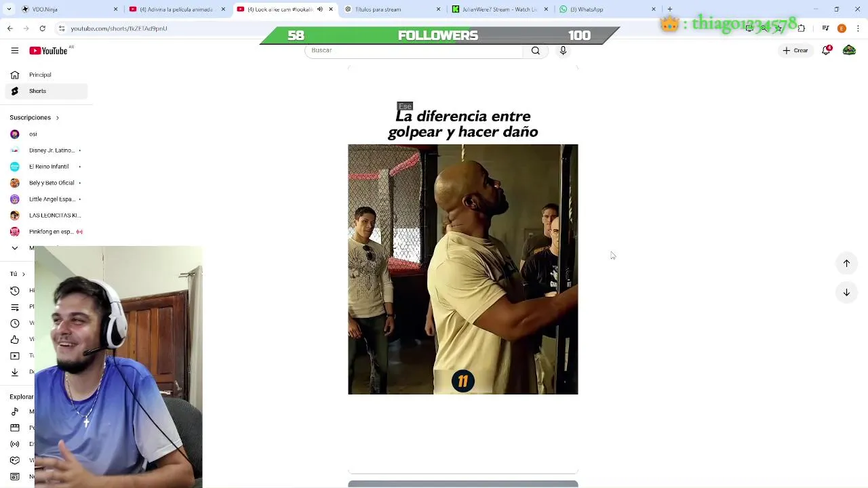Open the YouTube account avatar menu
This screenshot has height=488, width=868.
(849, 50)
